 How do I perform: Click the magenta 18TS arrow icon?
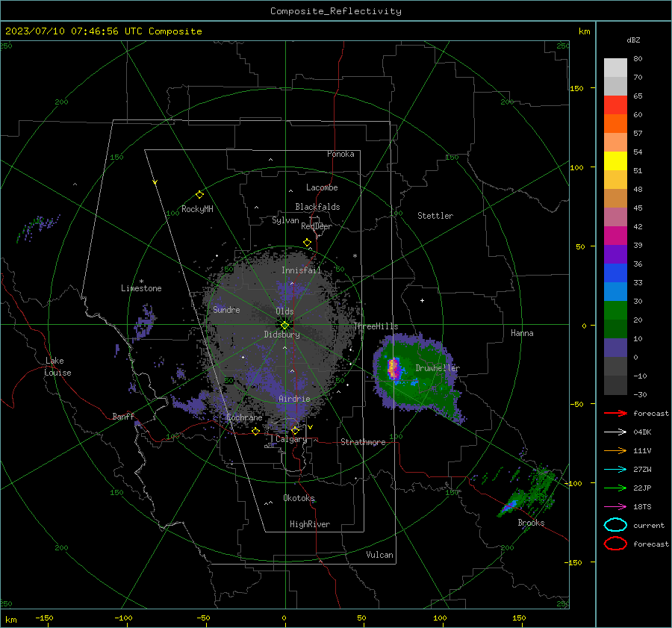[x=615, y=507]
